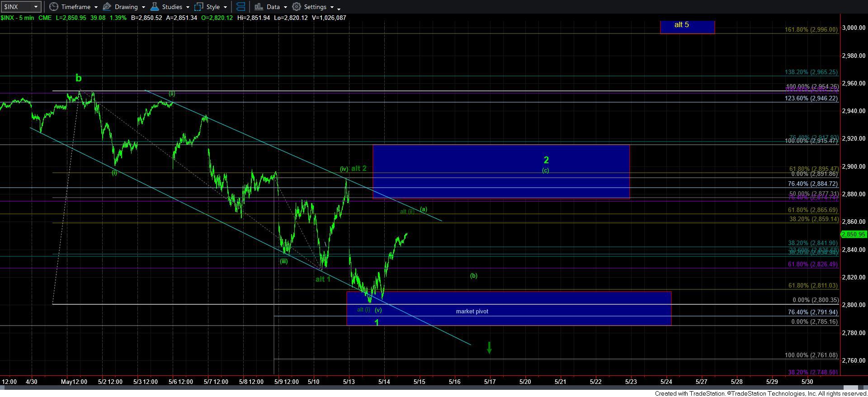Open the Timeframe menu label
Screen dimensions: 868x397
coord(75,7)
